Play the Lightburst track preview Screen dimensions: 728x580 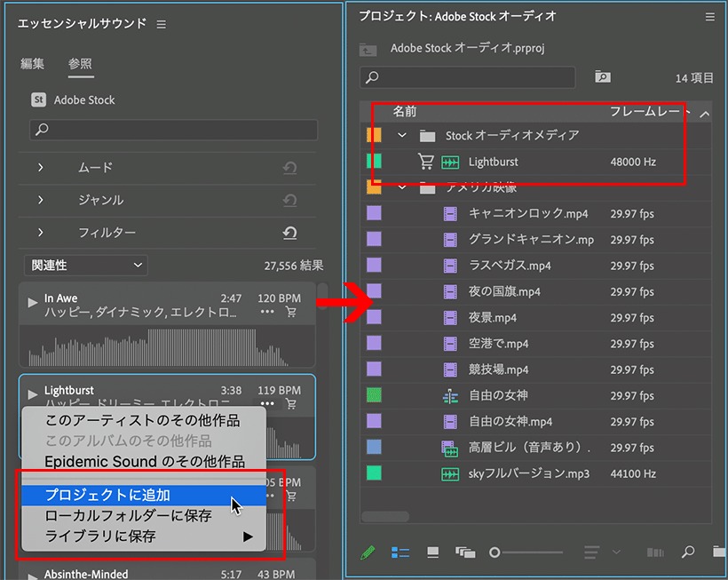pyautogui.click(x=33, y=394)
